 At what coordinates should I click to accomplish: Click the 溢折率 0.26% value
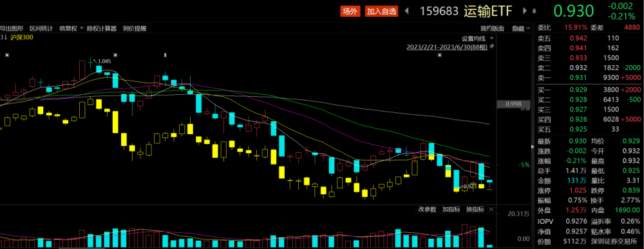(630, 221)
